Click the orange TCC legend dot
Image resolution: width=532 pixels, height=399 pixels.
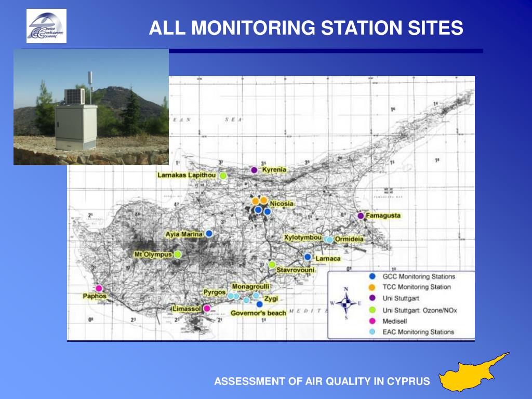click(x=372, y=287)
